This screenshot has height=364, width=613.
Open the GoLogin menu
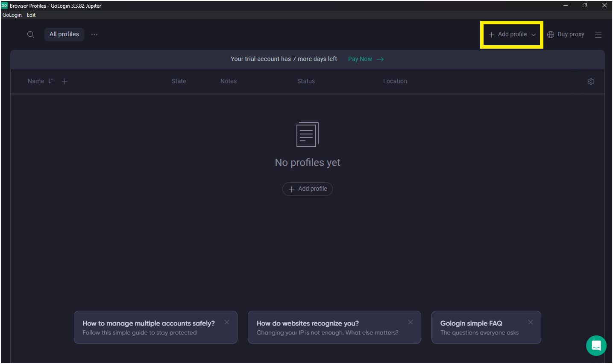click(x=12, y=15)
